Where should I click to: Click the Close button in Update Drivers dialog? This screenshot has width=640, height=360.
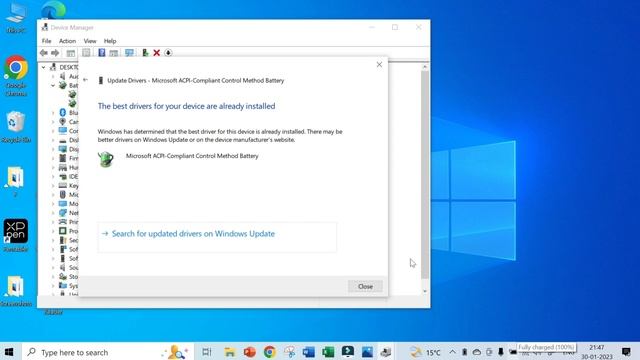point(365,286)
